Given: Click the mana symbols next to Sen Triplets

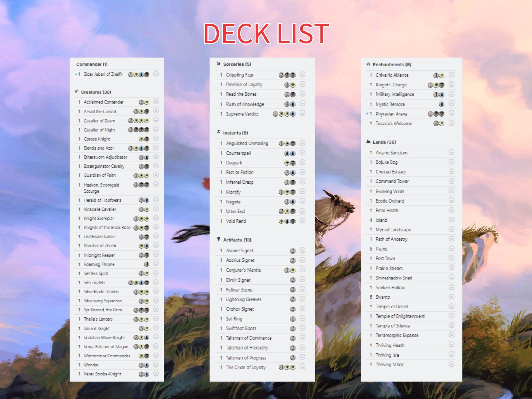Looking at the screenshot, I should 139,282.
